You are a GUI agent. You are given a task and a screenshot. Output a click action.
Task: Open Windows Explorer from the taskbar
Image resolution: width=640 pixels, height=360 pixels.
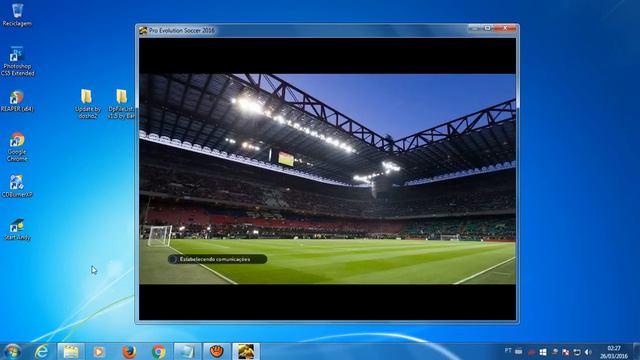point(71,351)
